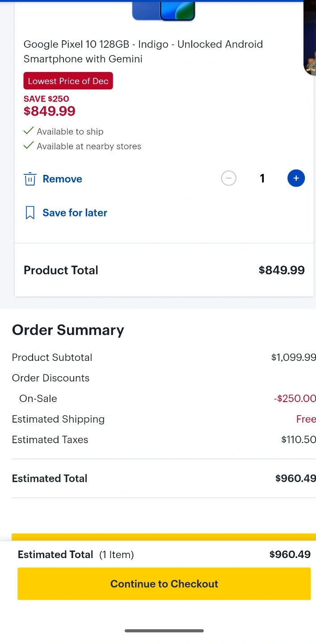Click the quantity value 1
Image resolution: width=316 pixels, height=644 pixels.
262,178
